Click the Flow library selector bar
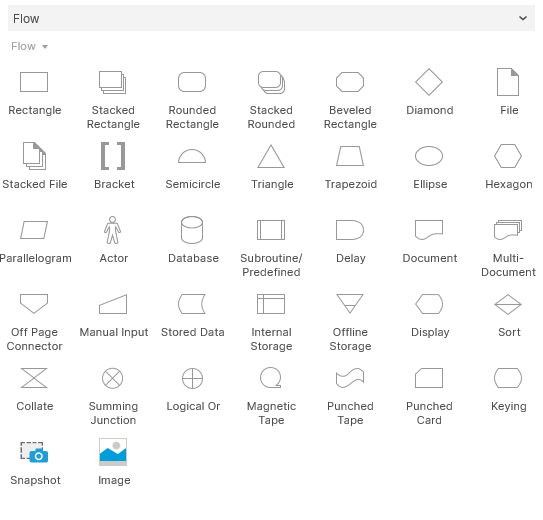The height and width of the screenshot is (520, 543). click(271, 18)
